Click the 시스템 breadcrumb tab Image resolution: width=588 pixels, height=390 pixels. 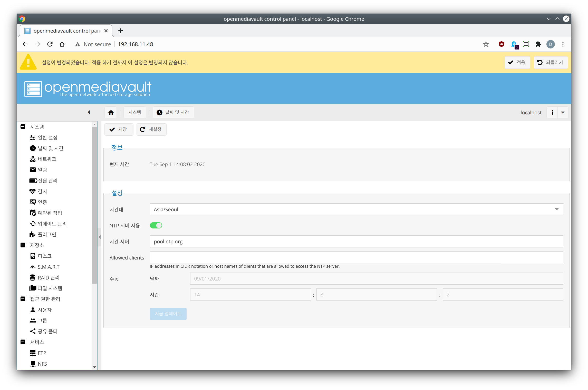(x=134, y=113)
